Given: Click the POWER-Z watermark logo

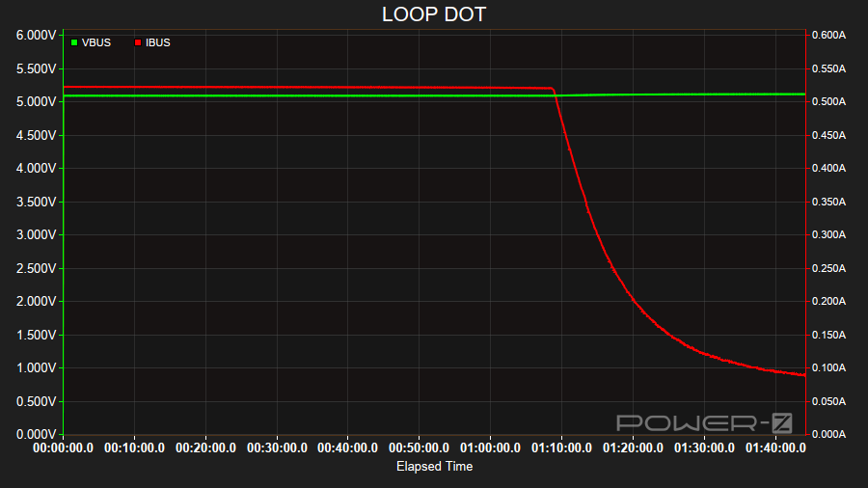Looking at the screenshot, I should point(704,422).
